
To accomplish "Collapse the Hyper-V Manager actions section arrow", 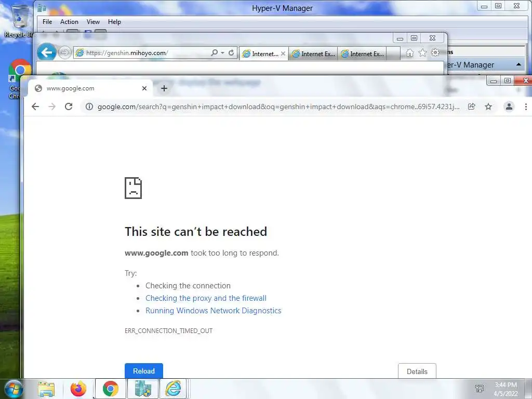I will [x=519, y=64].
